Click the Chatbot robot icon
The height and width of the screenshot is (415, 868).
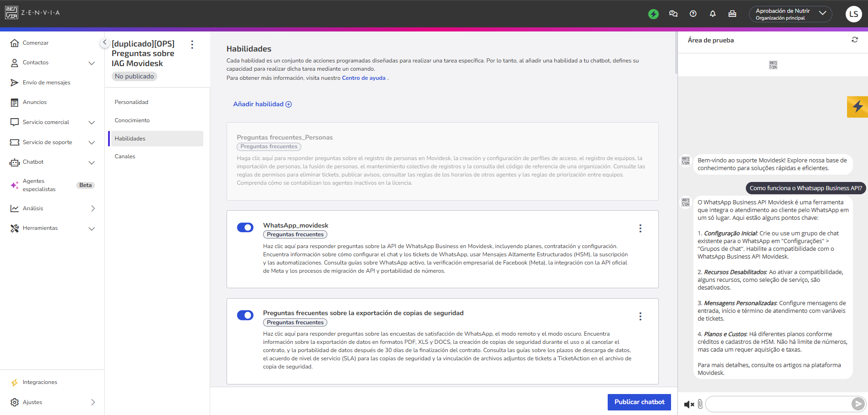(15, 162)
